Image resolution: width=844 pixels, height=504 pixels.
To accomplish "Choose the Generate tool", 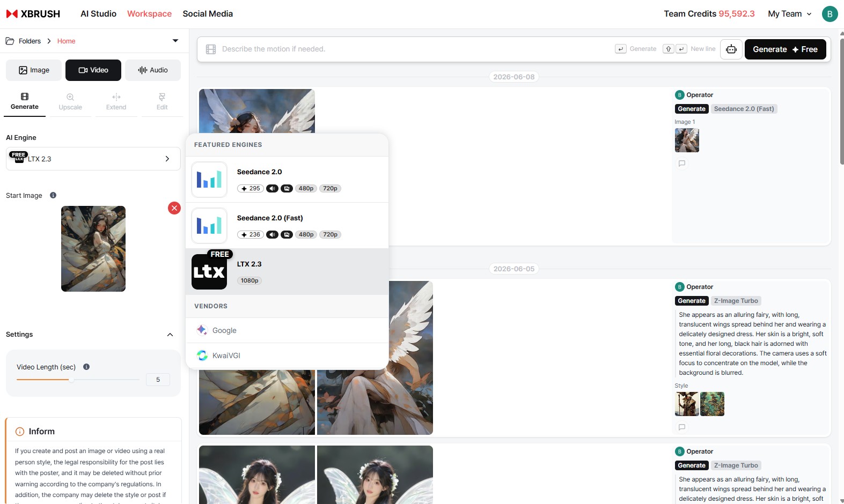I will click(25, 101).
